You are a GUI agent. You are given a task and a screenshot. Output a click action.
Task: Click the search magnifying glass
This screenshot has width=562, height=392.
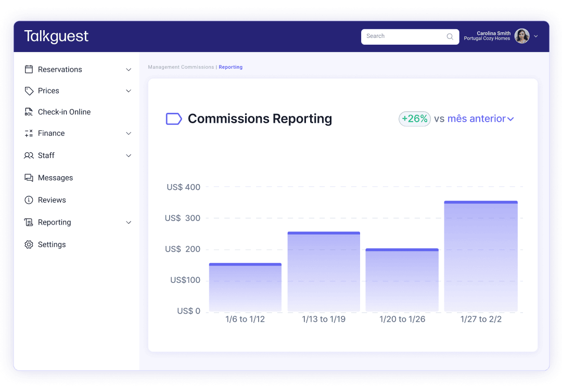450,36
